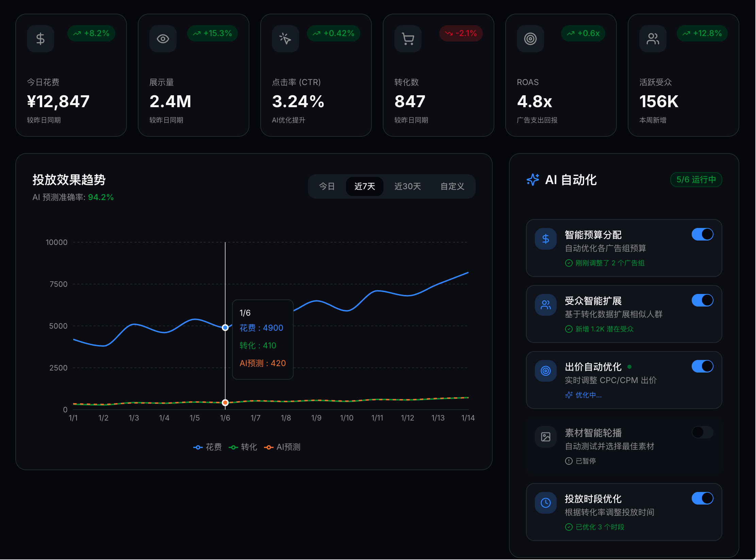Click the -2.1% change badge

point(461,33)
